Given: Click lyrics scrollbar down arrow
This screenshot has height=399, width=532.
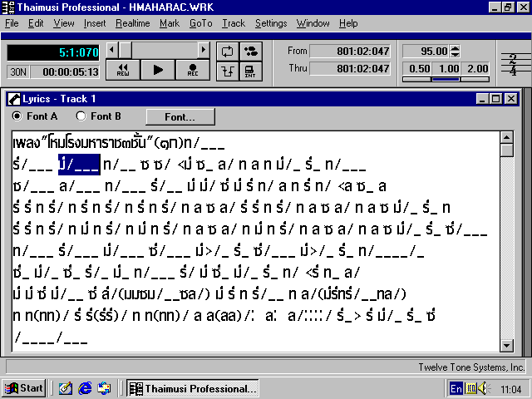Looking at the screenshot, I should (506, 346).
